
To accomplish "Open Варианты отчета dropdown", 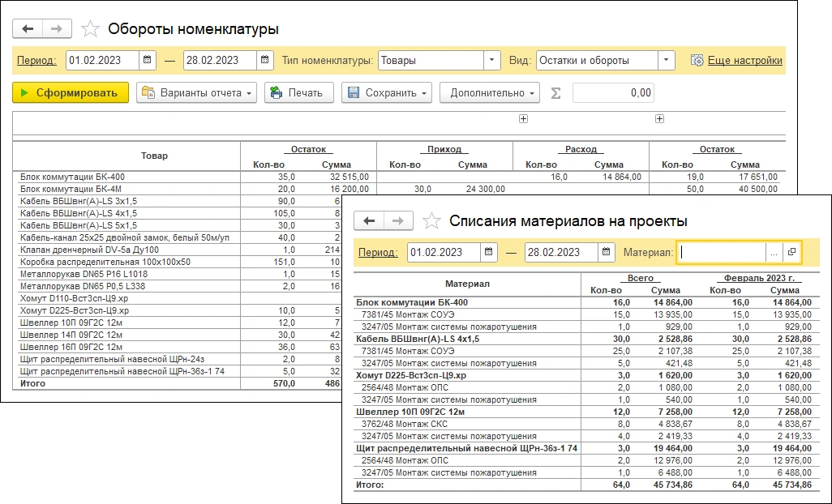I will (x=196, y=92).
